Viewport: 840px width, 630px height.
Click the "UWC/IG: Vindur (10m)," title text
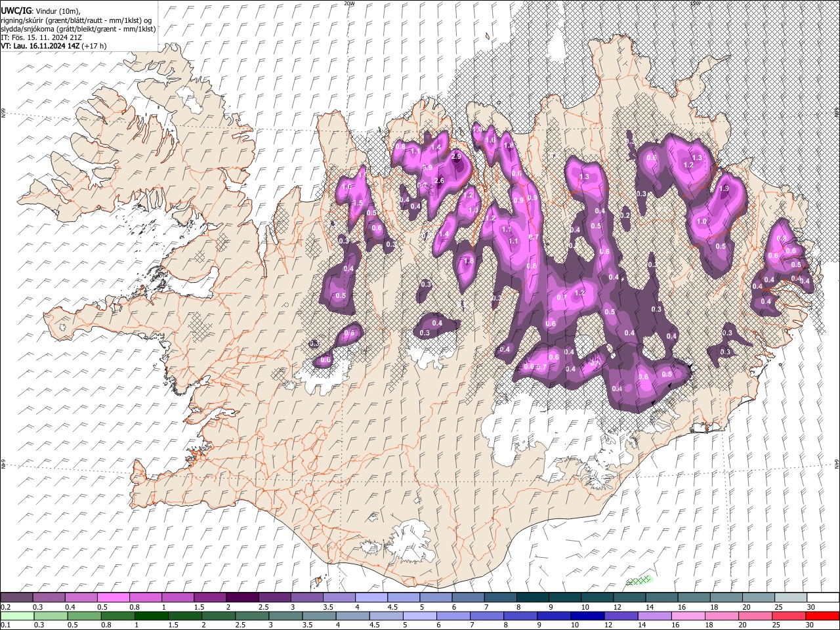[x=41, y=11]
